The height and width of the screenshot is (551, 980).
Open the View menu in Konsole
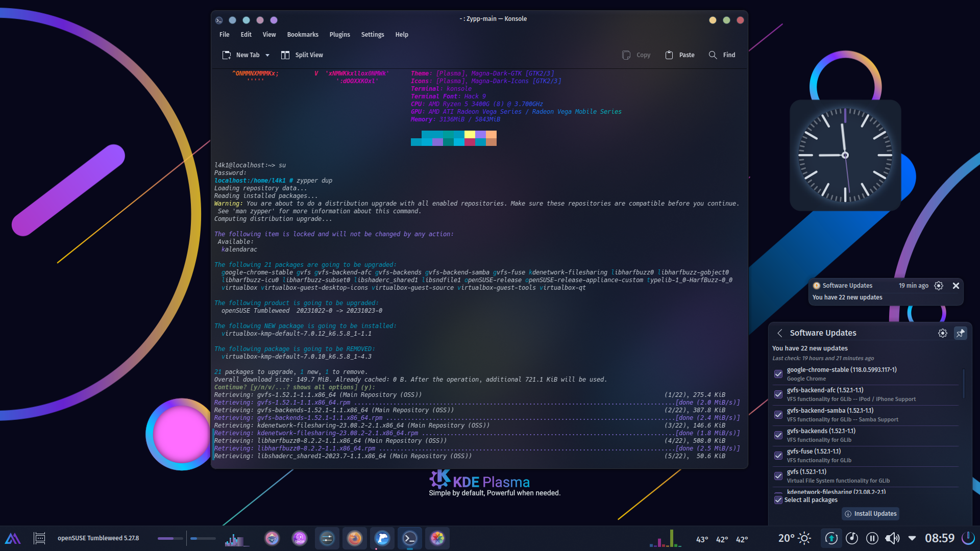269,35
